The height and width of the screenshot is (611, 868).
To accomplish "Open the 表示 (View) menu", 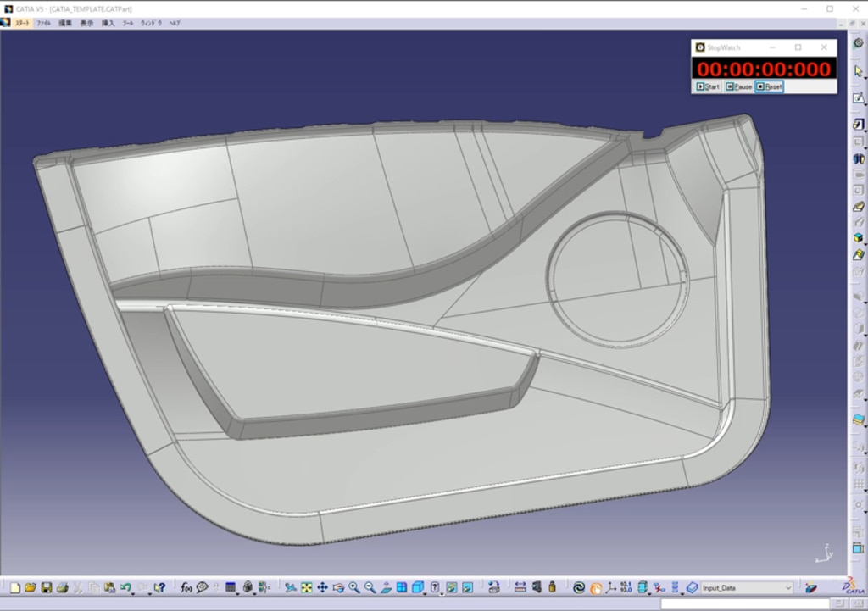I will point(87,23).
